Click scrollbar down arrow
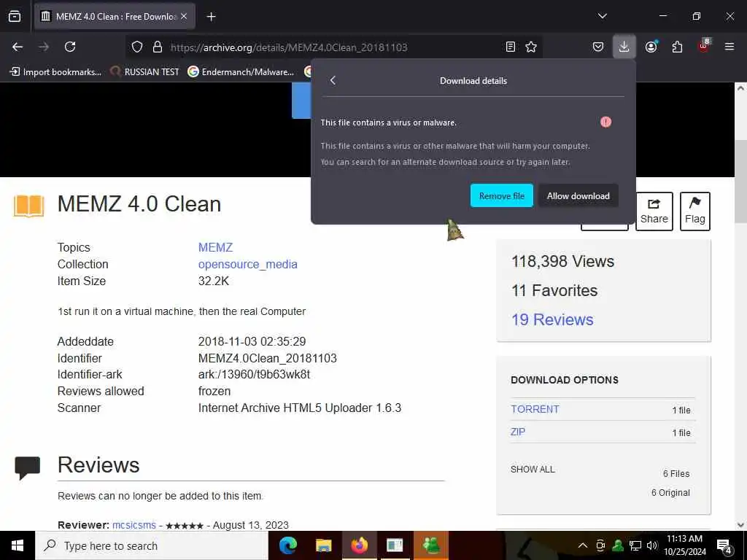Screen dimensions: 747x560 tap(740, 525)
